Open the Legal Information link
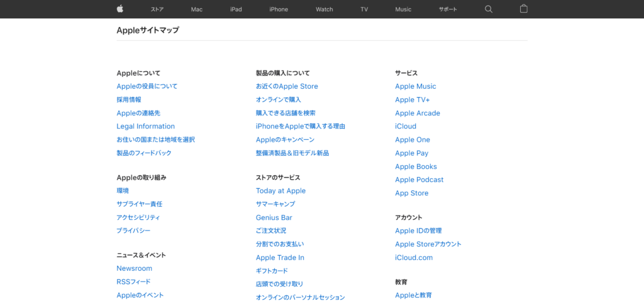 (145, 126)
